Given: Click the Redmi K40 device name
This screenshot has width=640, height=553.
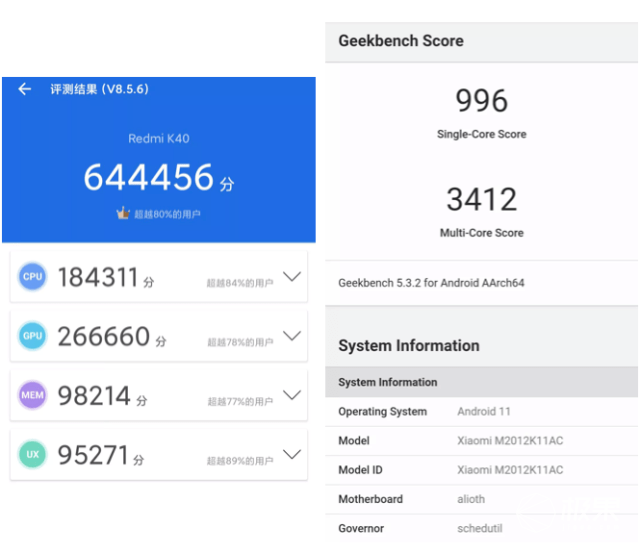Looking at the screenshot, I should [x=159, y=138].
